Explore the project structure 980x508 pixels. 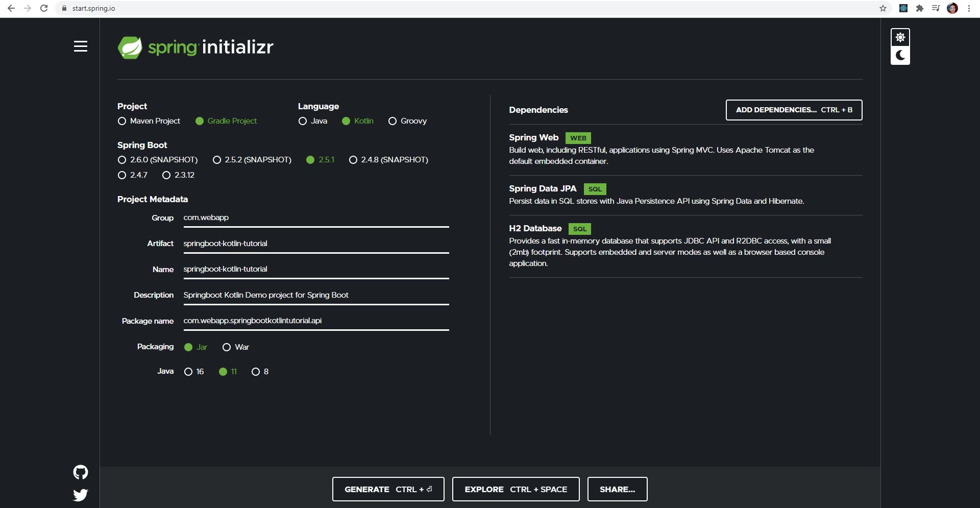(x=516, y=489)
